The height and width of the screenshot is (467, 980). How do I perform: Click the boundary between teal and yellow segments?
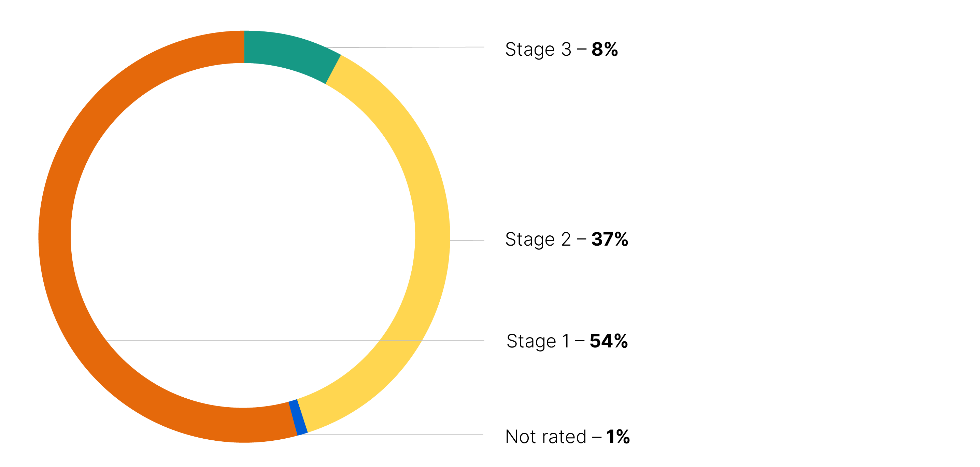(x=333, y=69)
